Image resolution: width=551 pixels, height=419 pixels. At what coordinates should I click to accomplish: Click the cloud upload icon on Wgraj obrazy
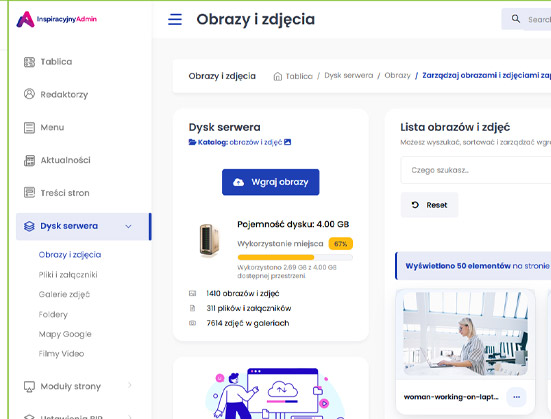pos(238,182)
